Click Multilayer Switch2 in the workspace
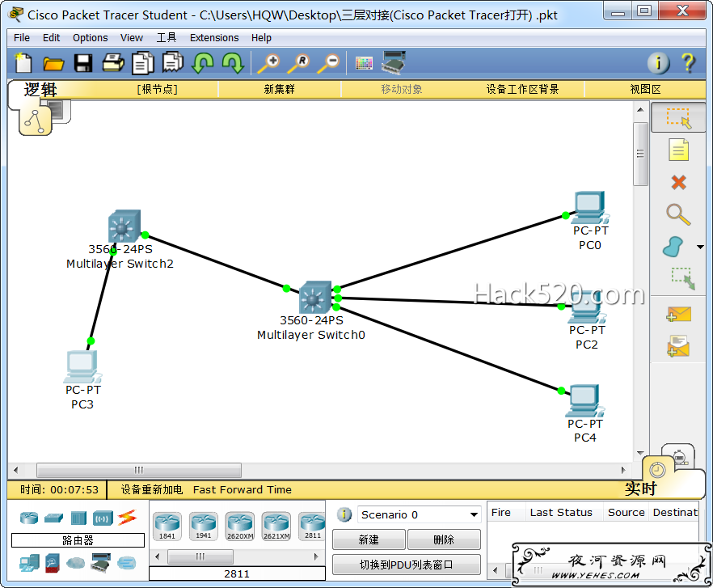 (x=124, y=226)
